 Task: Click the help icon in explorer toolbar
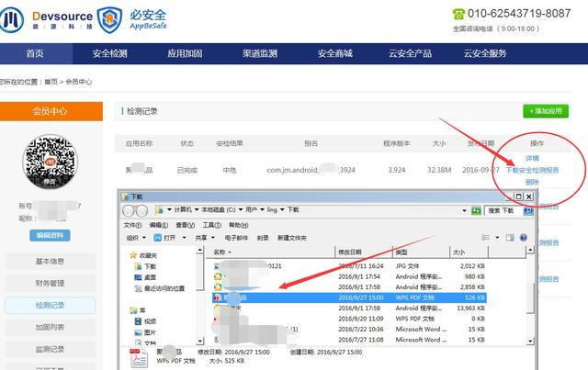point(526,237)
